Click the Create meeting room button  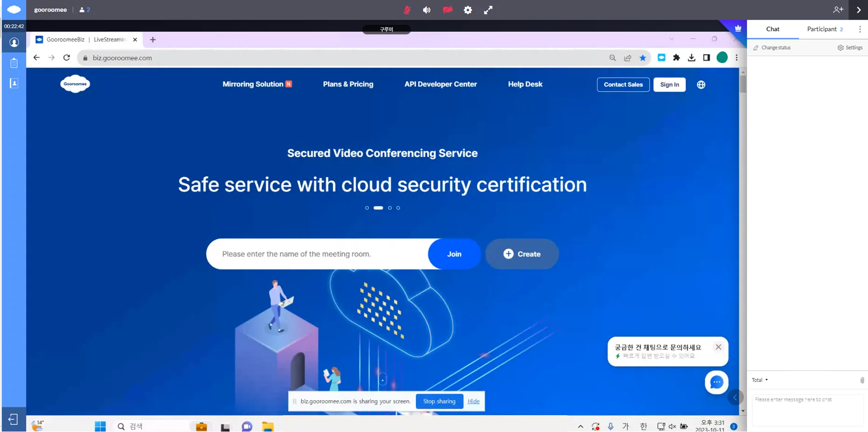pos(522,254)
